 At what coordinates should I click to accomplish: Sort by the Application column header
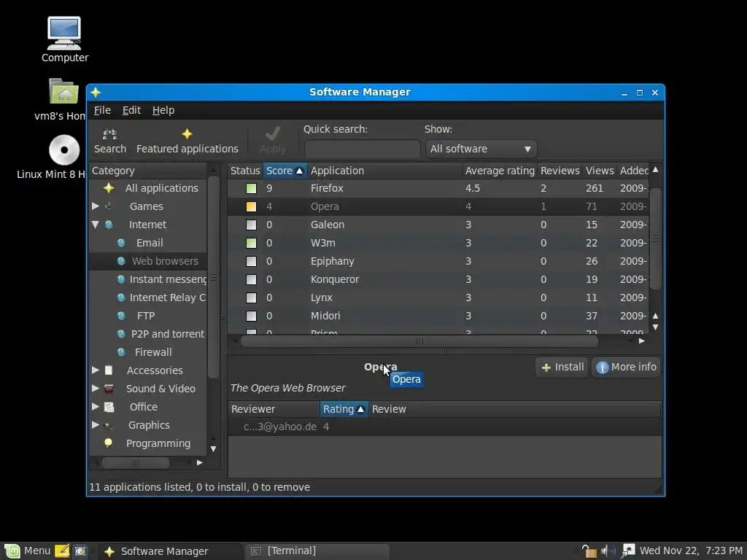click(384, 171)
